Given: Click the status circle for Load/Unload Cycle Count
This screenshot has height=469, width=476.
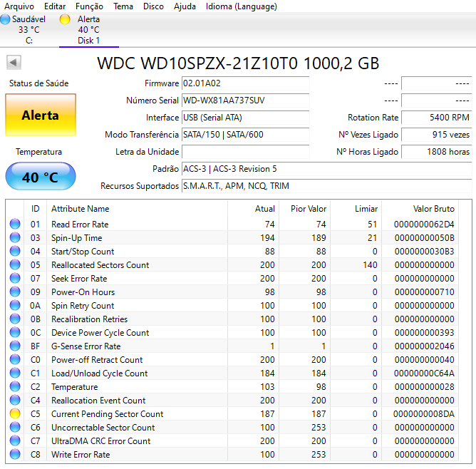Looking at the screenshot, I should [15, 373].
